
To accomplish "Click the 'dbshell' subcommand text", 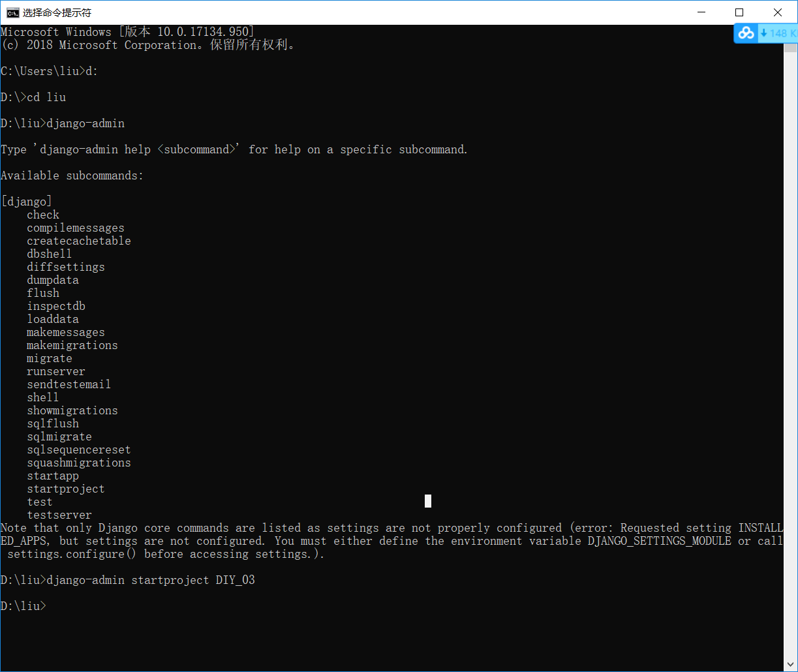I will pyautogui.click(x=50, y=254).
